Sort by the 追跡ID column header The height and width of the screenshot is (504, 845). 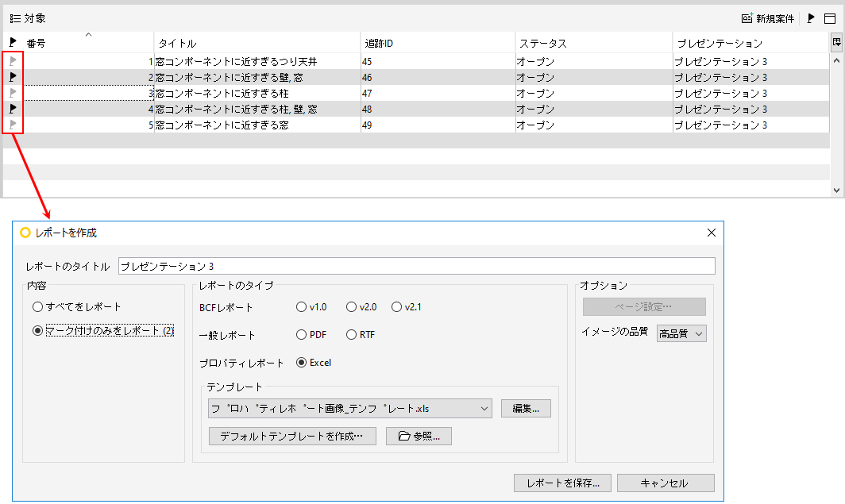(x=438, y=43)
